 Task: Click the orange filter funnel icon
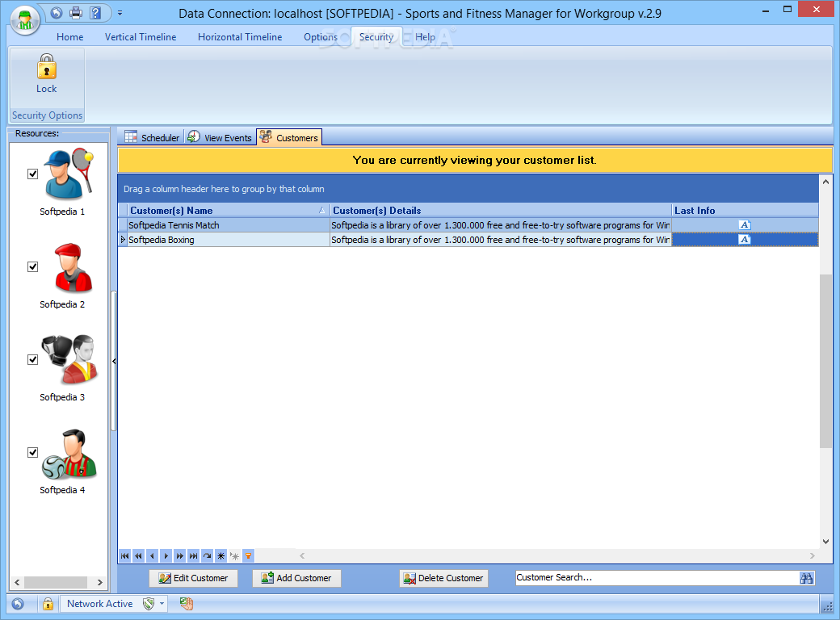(x=248, y=556)
